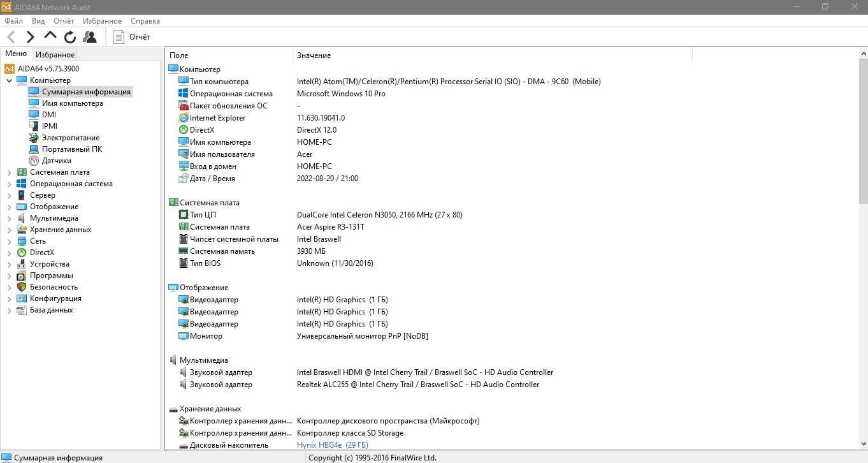Click the Устройства icon in tree
The height and width of the screenshot is (463, 868).
pos(22,264)
